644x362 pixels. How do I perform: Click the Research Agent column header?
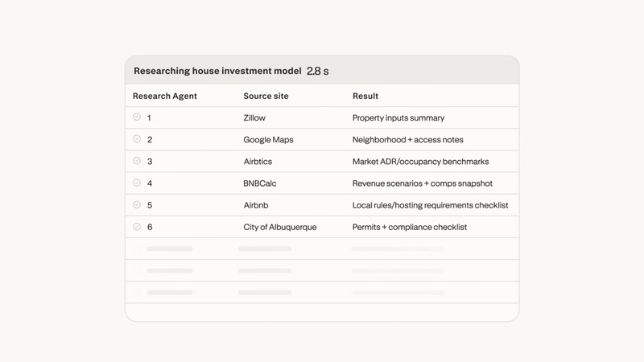tap(165, 96)
